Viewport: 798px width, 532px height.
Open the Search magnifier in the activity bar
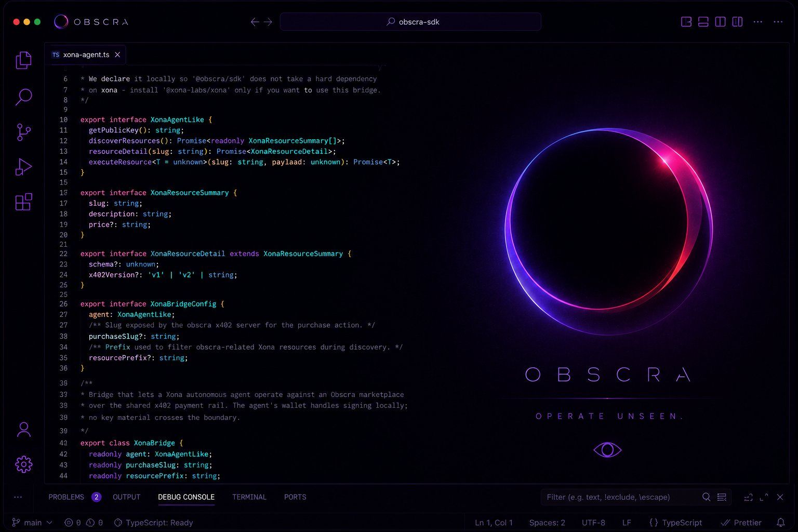[x=23, y=97]
